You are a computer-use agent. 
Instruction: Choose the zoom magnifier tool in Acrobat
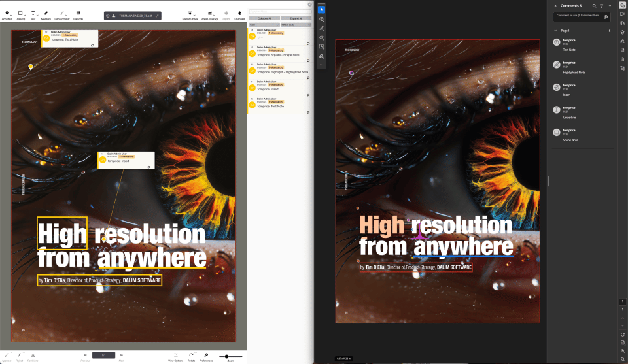click(321, 19)
